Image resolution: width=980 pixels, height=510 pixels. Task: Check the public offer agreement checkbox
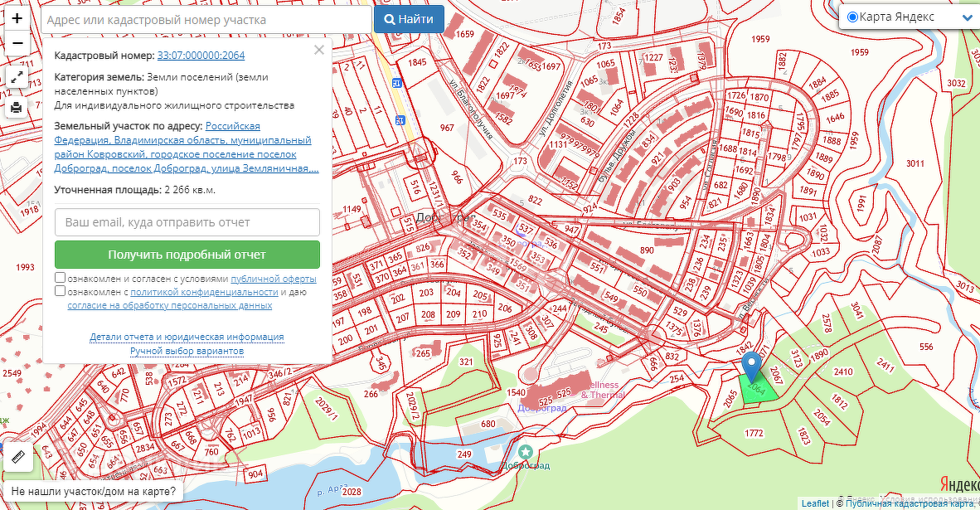pos(60,278)
